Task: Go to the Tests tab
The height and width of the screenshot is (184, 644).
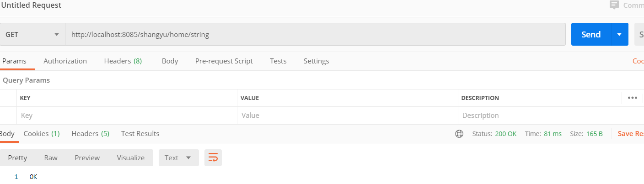Action: pos(278,61)
